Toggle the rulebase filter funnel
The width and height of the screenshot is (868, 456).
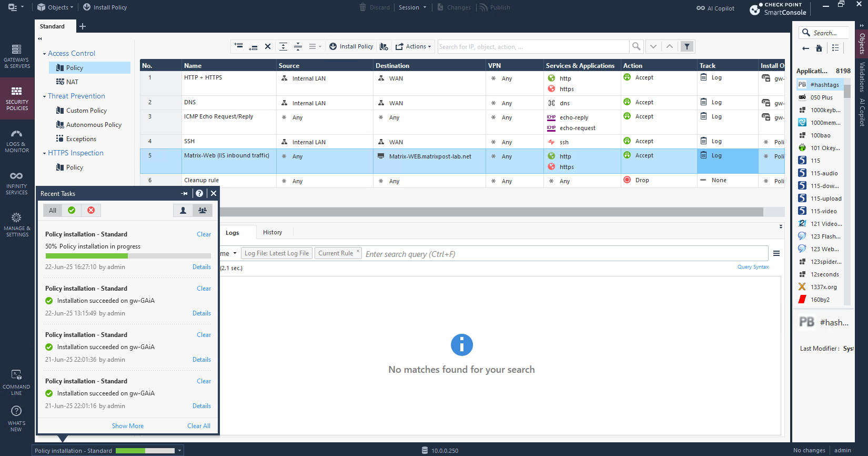click(x=687, y=46)
